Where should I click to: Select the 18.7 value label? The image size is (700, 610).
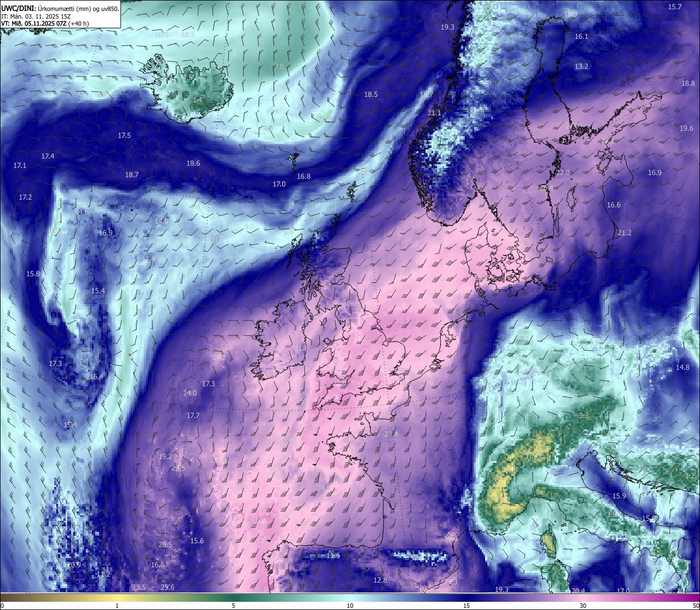(x=132, y=175)
